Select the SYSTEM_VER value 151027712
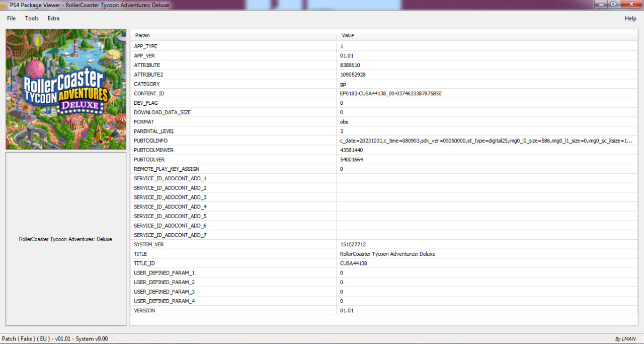Image resolution: width=644 pixels, height=344 pixels. click(x=353, y=244)
